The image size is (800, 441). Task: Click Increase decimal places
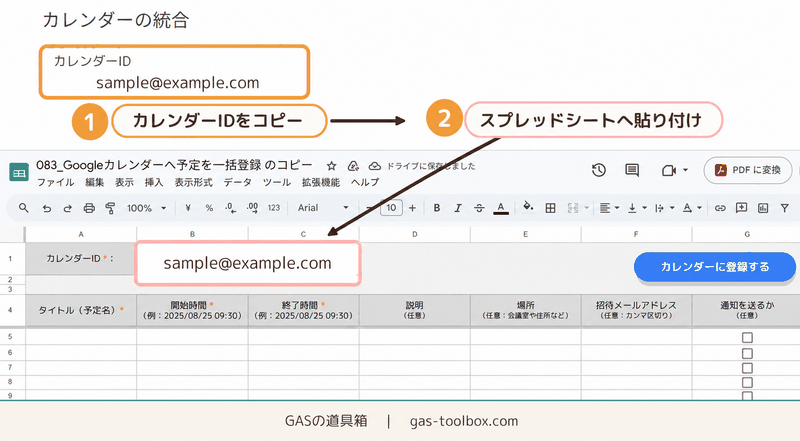tap(252, 208)
